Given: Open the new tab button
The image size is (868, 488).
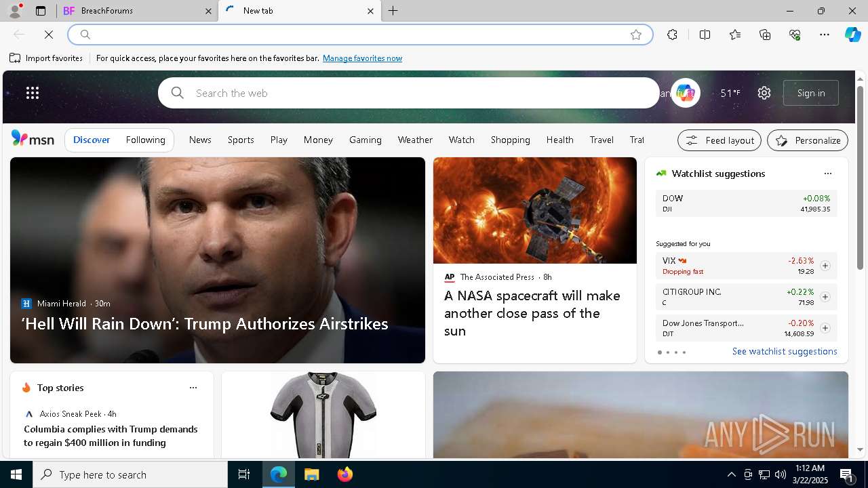Looking at the screenshot, I should pos(393,11).
